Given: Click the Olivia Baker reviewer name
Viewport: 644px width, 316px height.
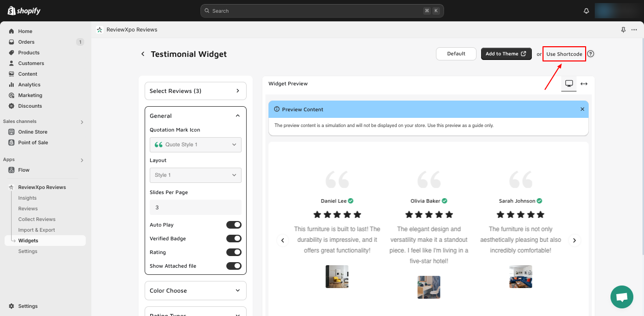Looking at the screenshot, I should [x=426, y=201].
